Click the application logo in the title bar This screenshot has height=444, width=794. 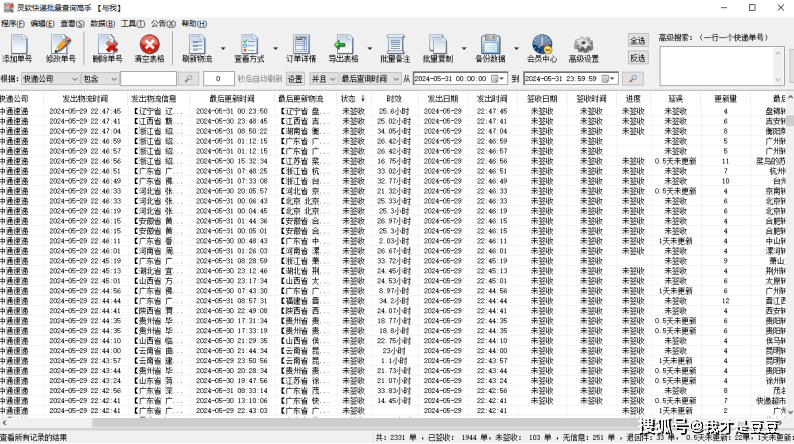click(8, 8)
